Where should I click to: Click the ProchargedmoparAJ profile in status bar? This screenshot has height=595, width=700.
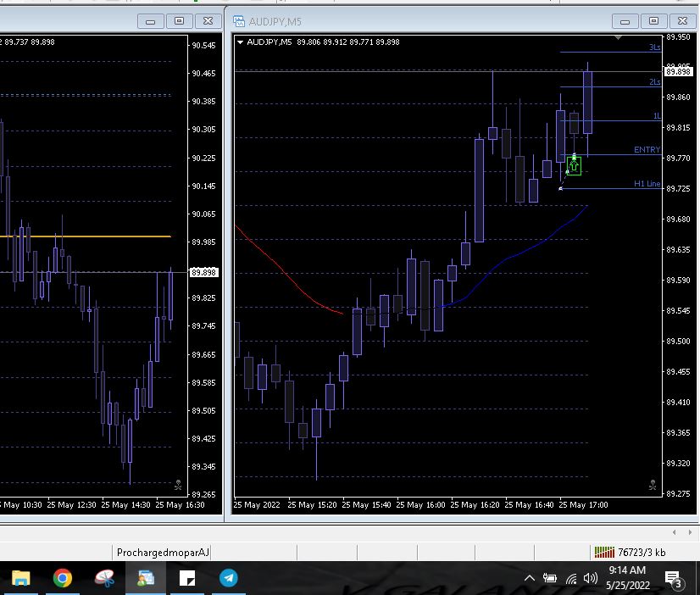point(162,553)
